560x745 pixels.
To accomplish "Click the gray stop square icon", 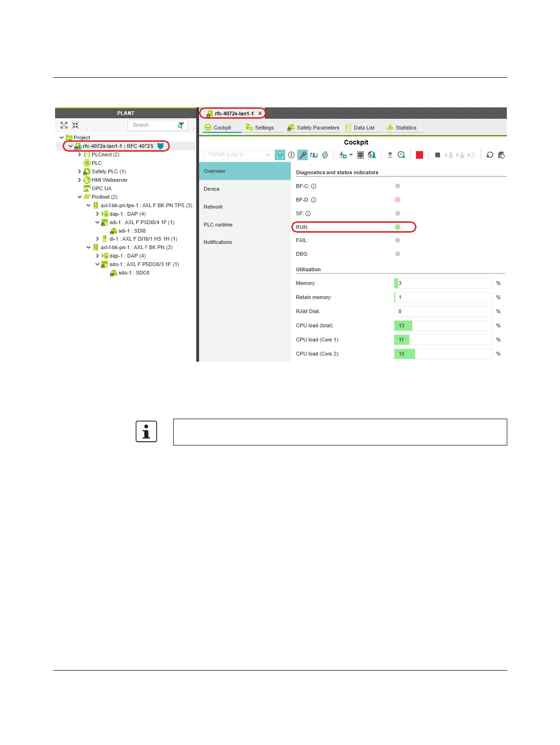I will point(438,155).
